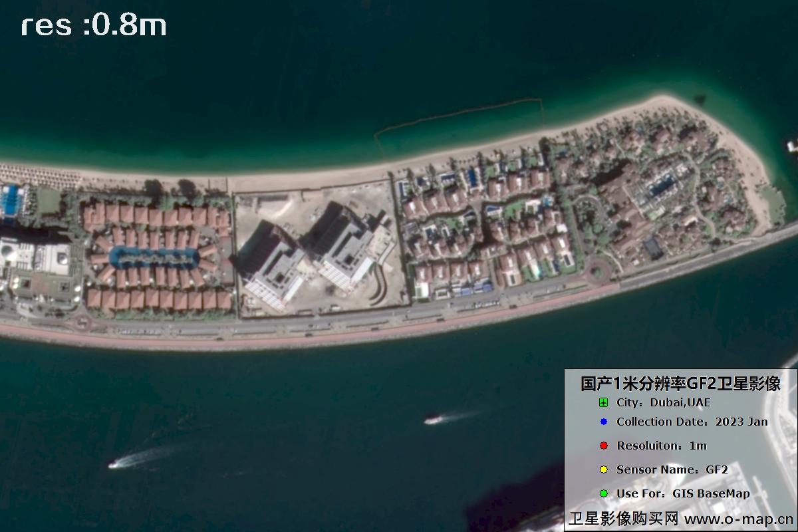The image size is (798, 532).
Task: Click the roundabout near the island's east end
Action: click(597, 271)
